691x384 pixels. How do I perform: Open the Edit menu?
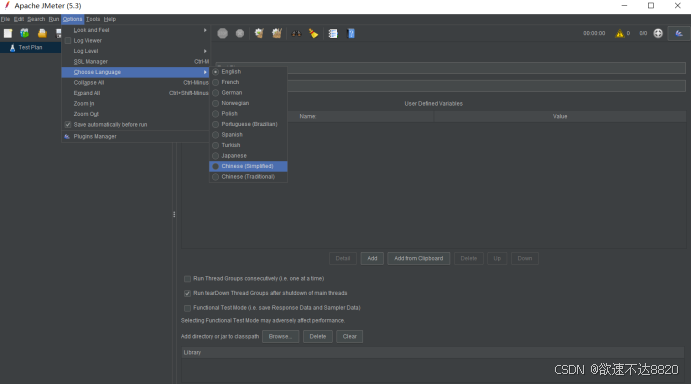coord(19,19)
